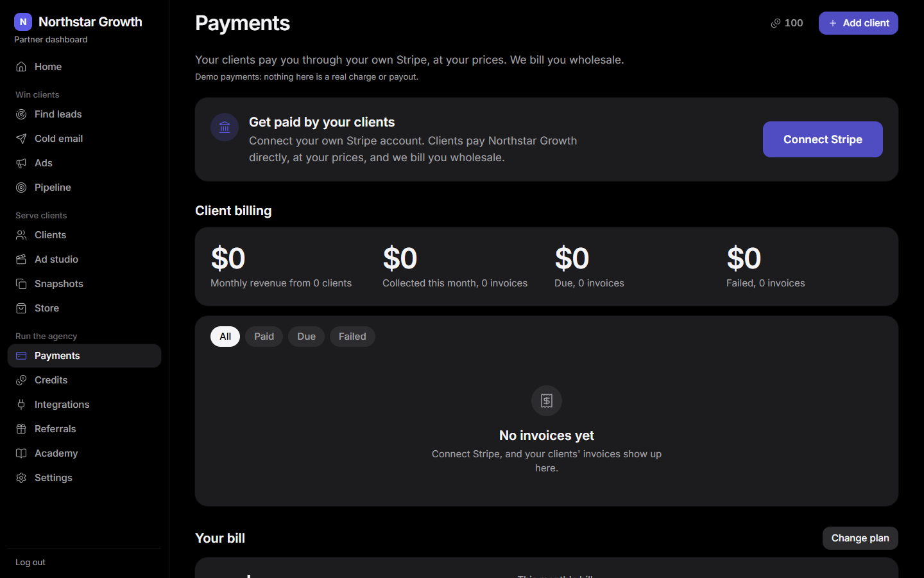Screen dimensions: 924x578
Task: Open the Snapshots section
Action: pos(84,284)
